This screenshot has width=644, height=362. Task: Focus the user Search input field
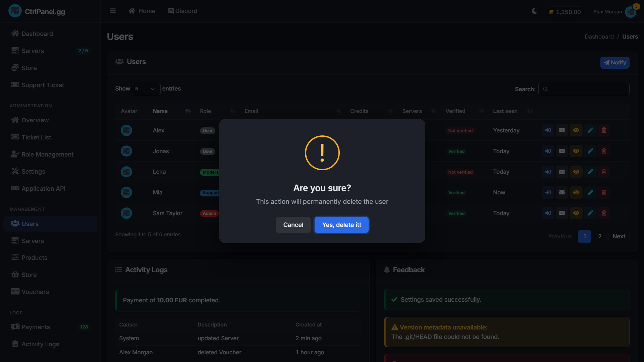point(584,89)
